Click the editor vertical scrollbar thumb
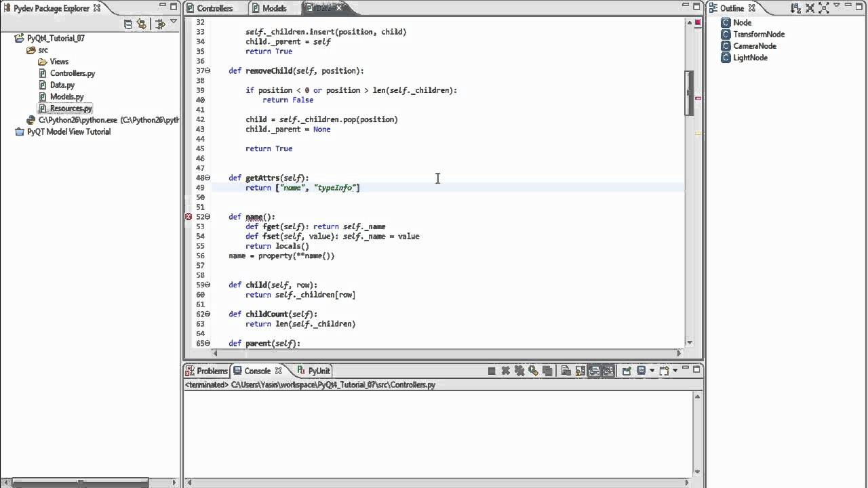 (x=689, y=93)
